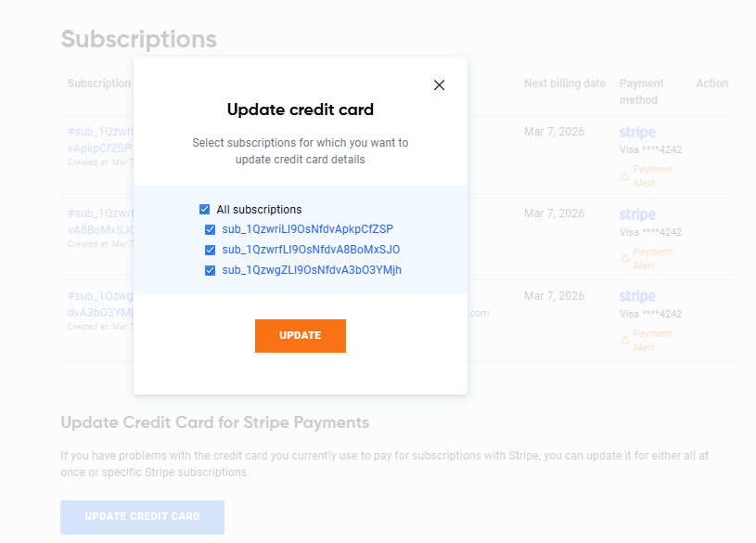Click the second row's Payment Alert warning icon
Image resolution: width=756 pixels, height=543 pixels.
tap(624, 258)
